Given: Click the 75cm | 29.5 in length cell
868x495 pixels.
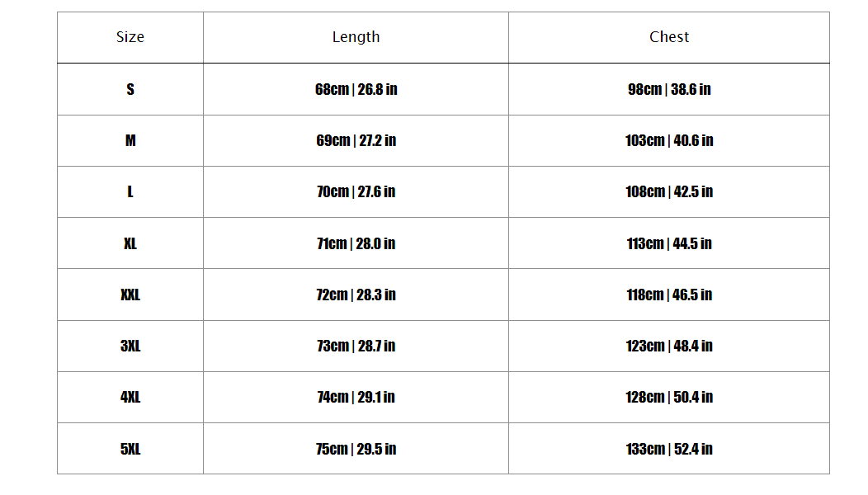Looking at the screenshot, I should click(356, 449).
